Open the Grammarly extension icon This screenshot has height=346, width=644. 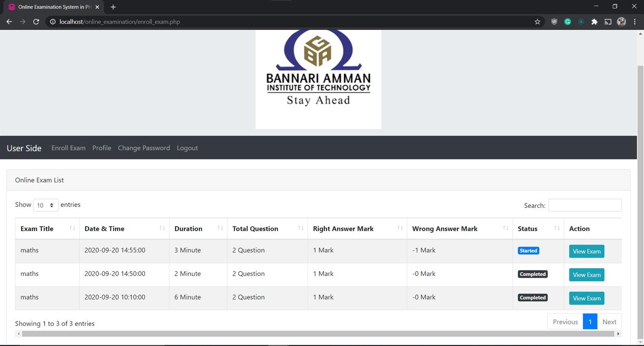coord(568,21)
